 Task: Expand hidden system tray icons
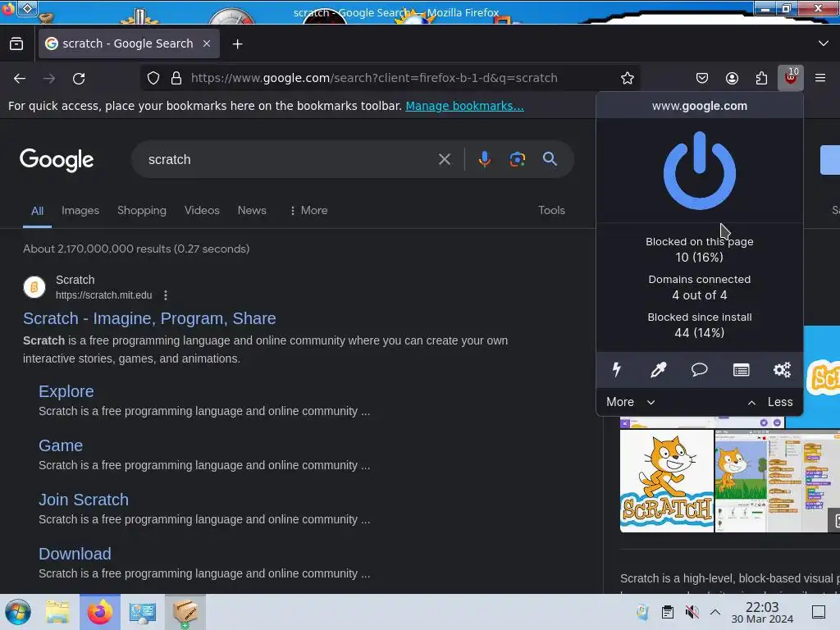click(x=715, y=612)
